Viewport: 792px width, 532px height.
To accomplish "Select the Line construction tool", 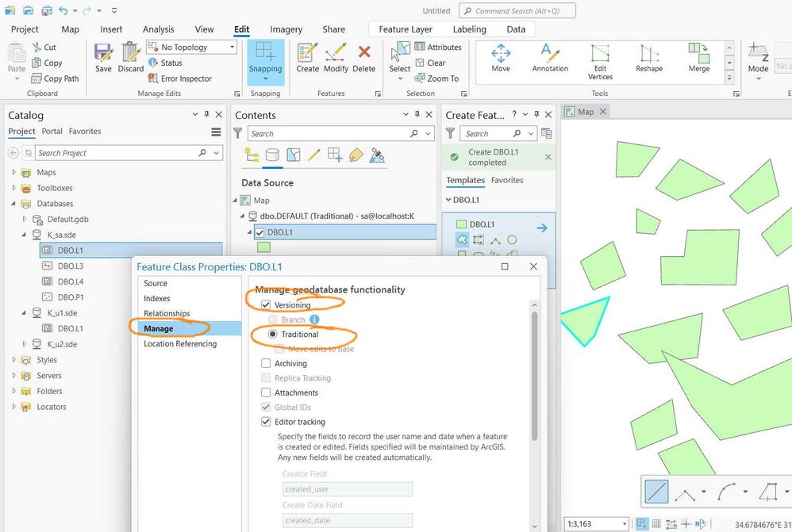I will [x=656, y=492].
